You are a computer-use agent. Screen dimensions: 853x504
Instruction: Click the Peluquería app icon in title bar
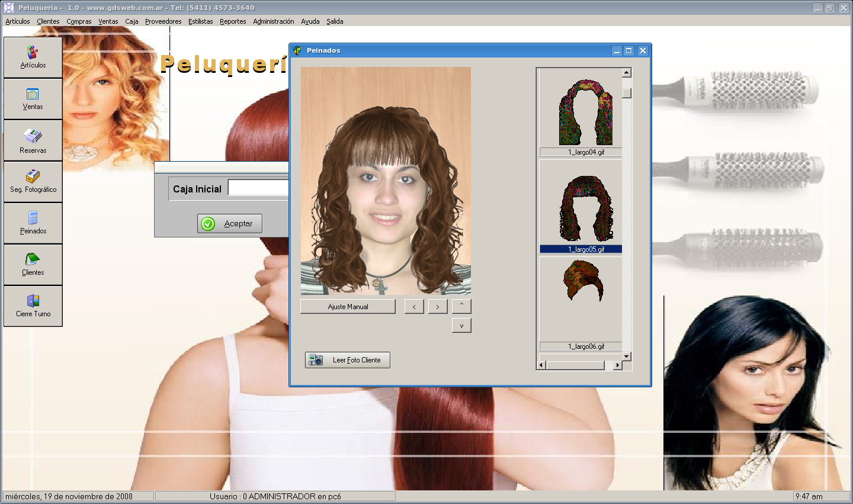coord(9,8)
